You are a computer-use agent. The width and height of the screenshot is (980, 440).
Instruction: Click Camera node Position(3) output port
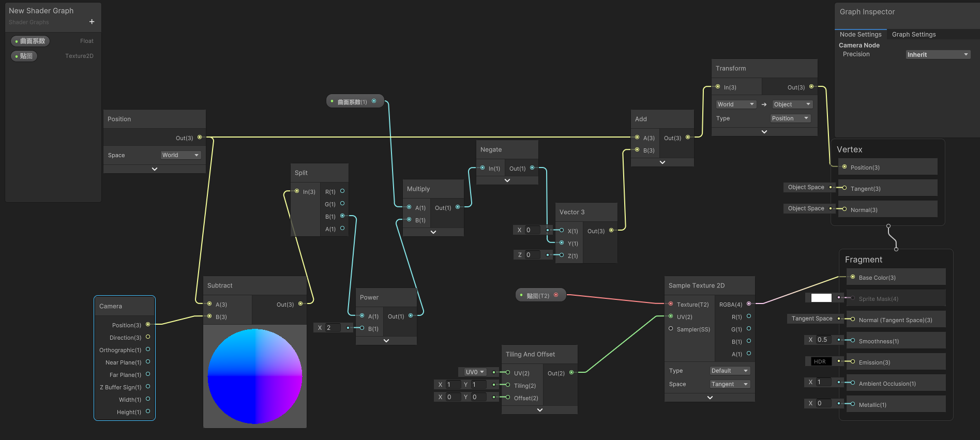148,325
